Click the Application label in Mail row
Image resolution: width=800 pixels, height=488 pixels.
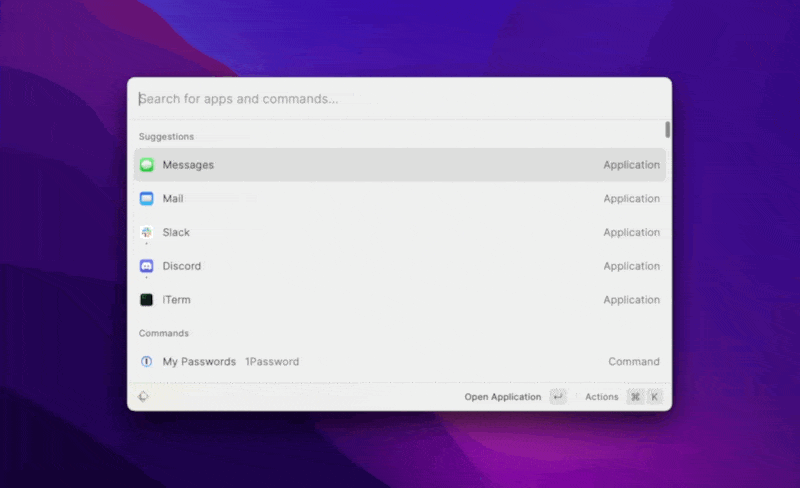point(632,199)
